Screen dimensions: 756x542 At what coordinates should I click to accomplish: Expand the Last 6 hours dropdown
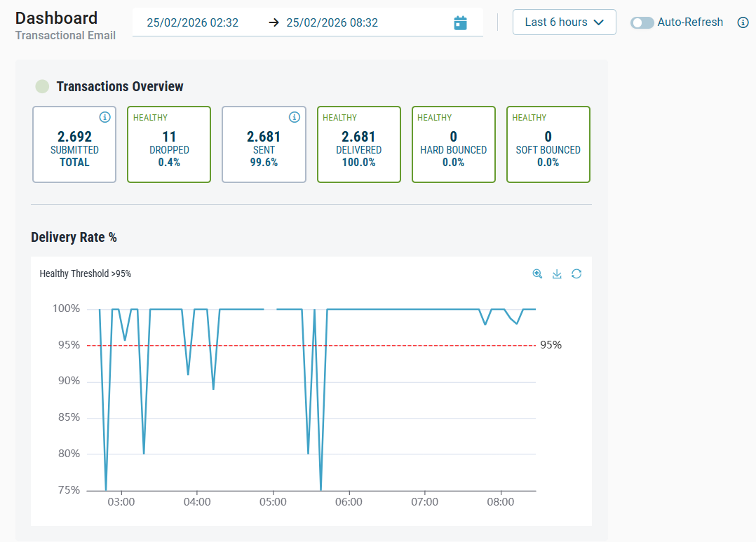(x=564, y=22)
